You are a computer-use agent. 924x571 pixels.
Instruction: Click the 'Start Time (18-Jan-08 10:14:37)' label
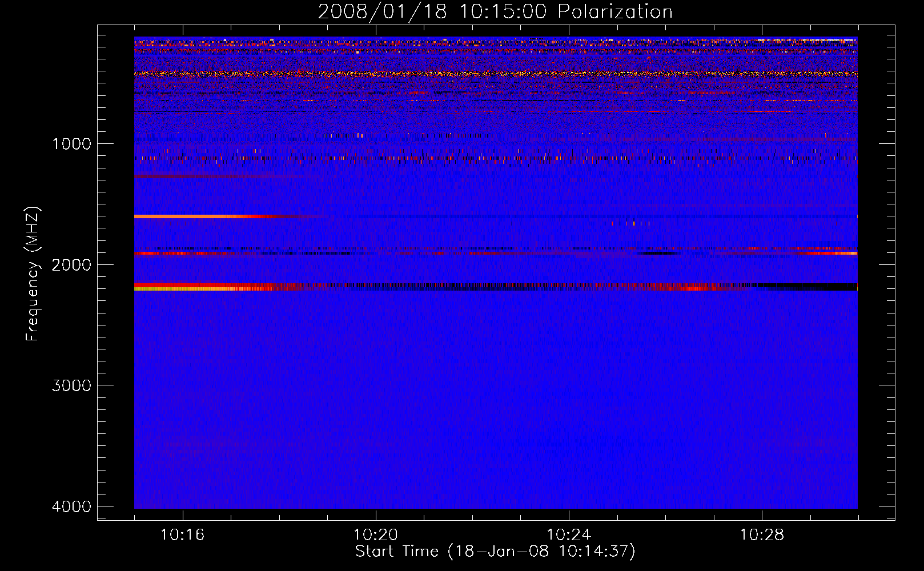[495, 551]
